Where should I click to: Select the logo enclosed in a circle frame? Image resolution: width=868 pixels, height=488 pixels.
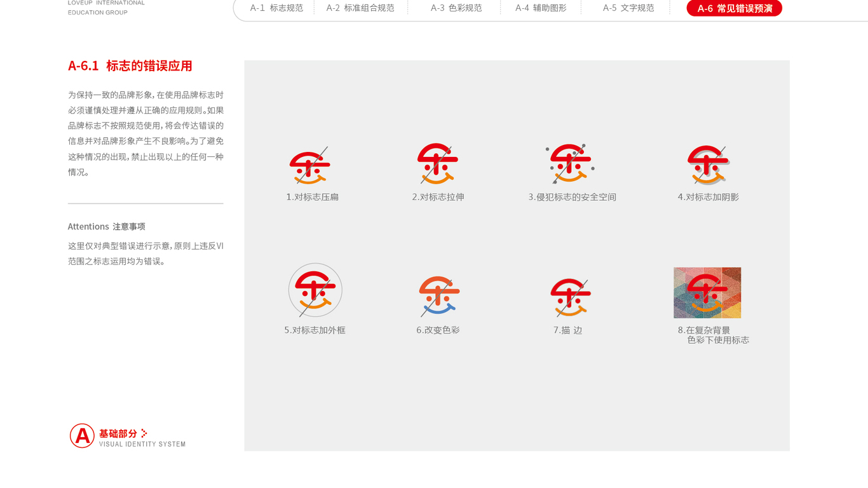pos(315,290)
